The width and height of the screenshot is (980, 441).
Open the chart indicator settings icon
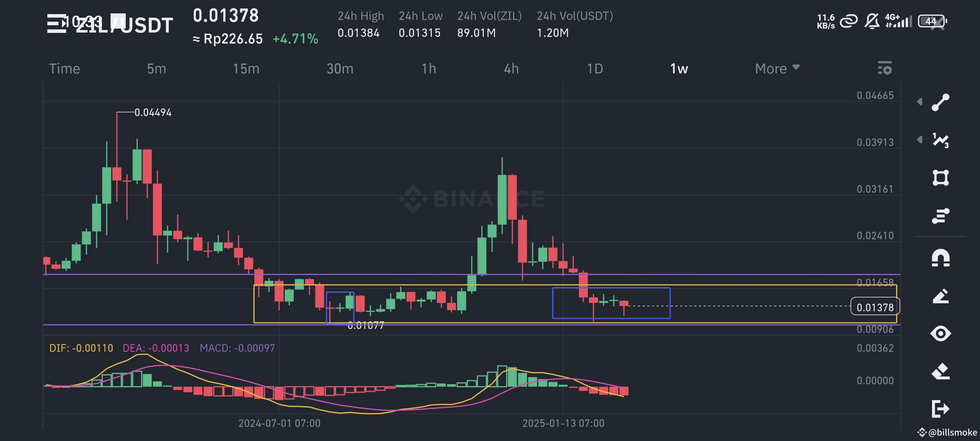pyautogui.click(x=885, y=68)
